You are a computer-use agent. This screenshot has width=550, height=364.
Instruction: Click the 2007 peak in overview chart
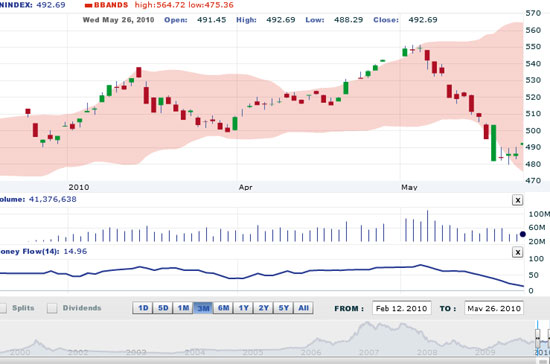pos(368,324)
